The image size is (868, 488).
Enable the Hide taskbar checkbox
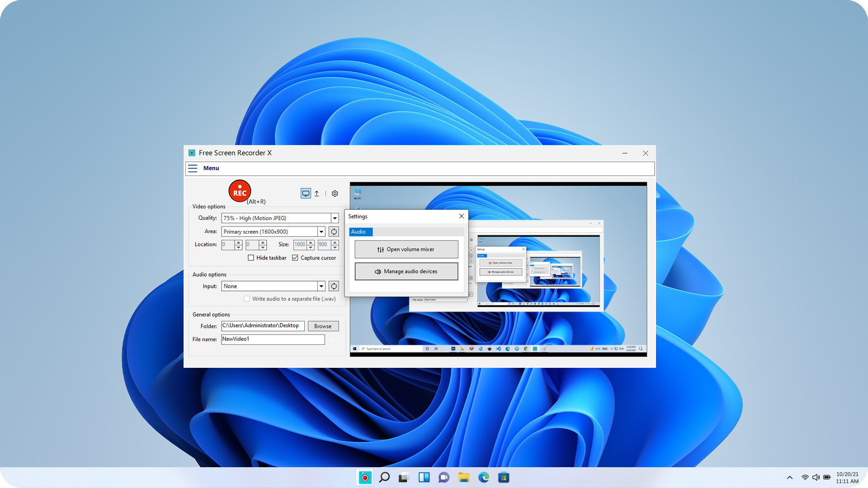point(251,258)
